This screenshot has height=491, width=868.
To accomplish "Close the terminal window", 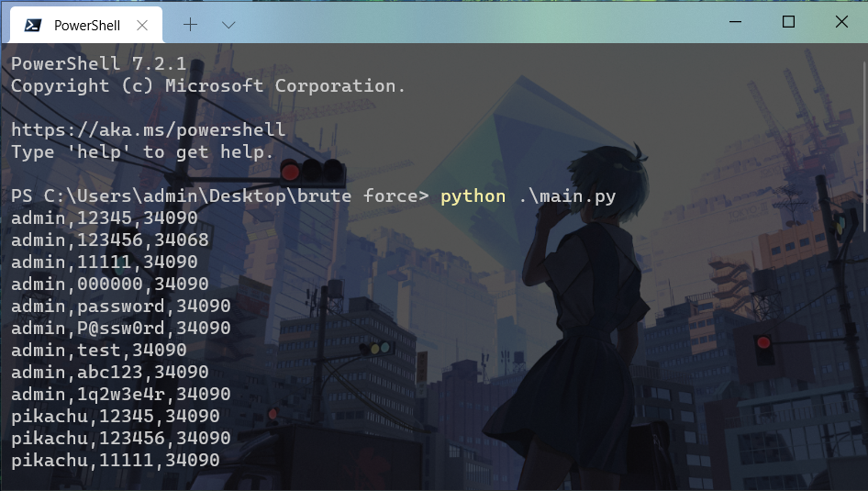I will tap(841, 22).
